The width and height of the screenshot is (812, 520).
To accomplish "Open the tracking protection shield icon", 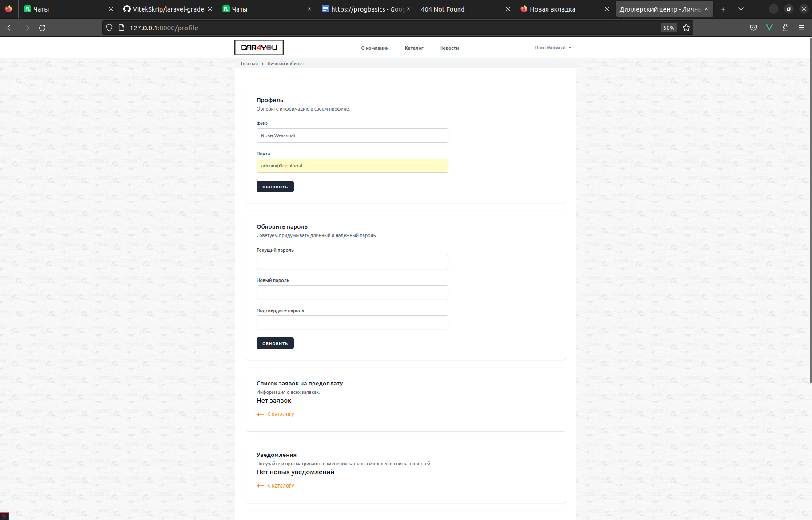I will pos(109,28).
